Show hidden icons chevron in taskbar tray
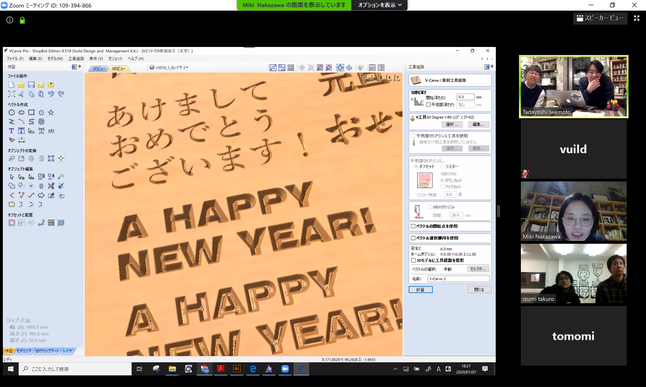The width and height of the screenshot is (646, 387). tap(396, 369)
